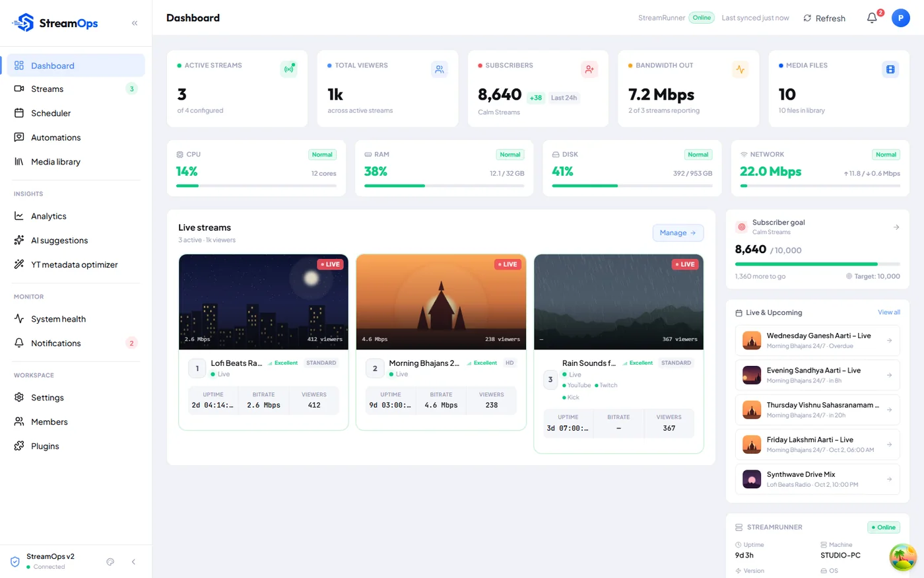Open Streams in the sidebar
The image size is (924, 578).
click(75, 89)
